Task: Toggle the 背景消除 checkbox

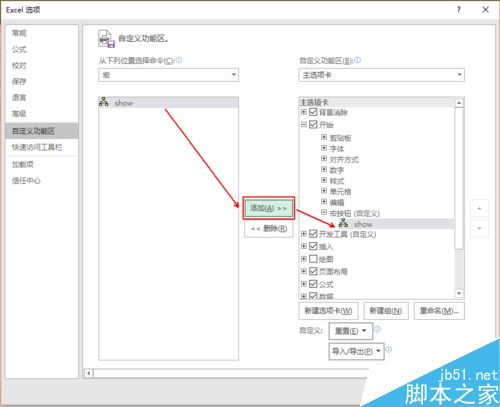Action: [313, 112]
